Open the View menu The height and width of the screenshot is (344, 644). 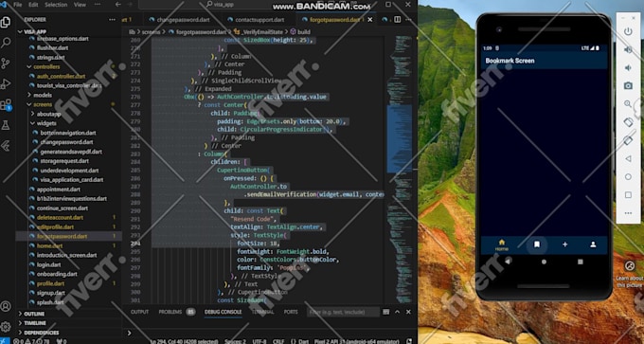(80, 5)
